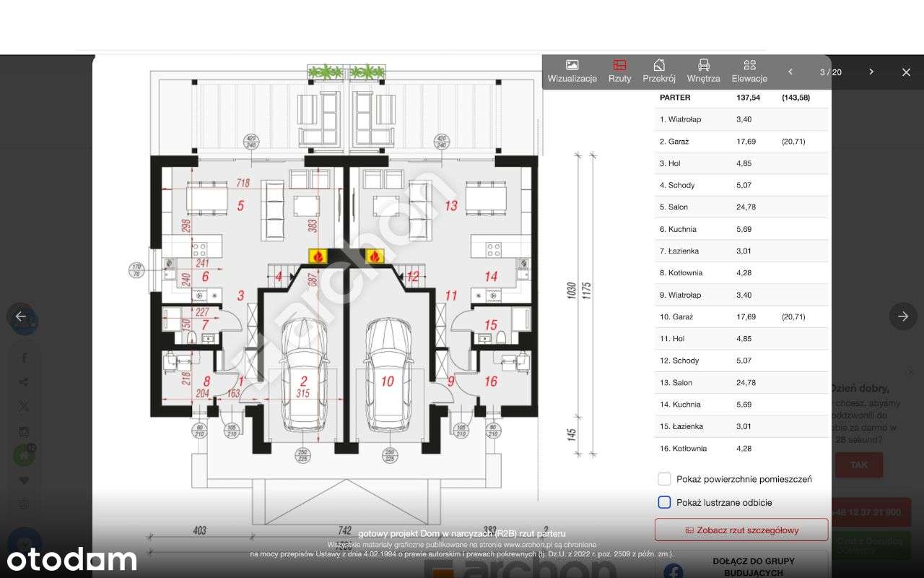This screenshot has height=578, width=924.
Task: Click the Facebook icon by group link
Action: 673,571
